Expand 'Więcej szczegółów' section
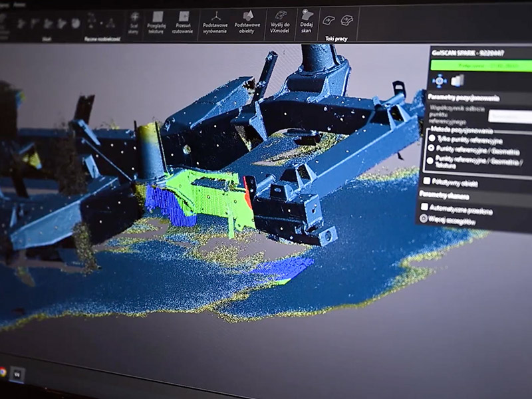This screenshot has width=532, height=399. point(424,218)
